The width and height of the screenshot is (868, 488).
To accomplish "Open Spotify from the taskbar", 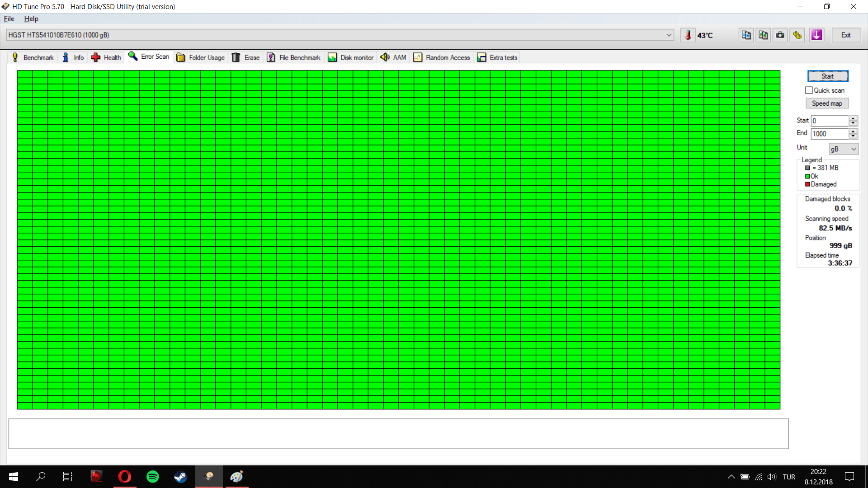I will click(153, 477).
